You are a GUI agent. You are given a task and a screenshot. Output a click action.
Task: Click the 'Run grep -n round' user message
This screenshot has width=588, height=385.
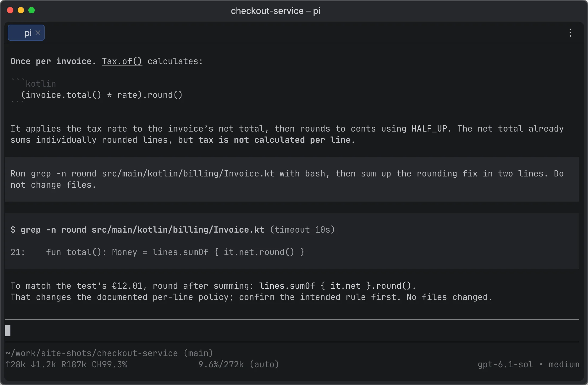tap(292, 179)
